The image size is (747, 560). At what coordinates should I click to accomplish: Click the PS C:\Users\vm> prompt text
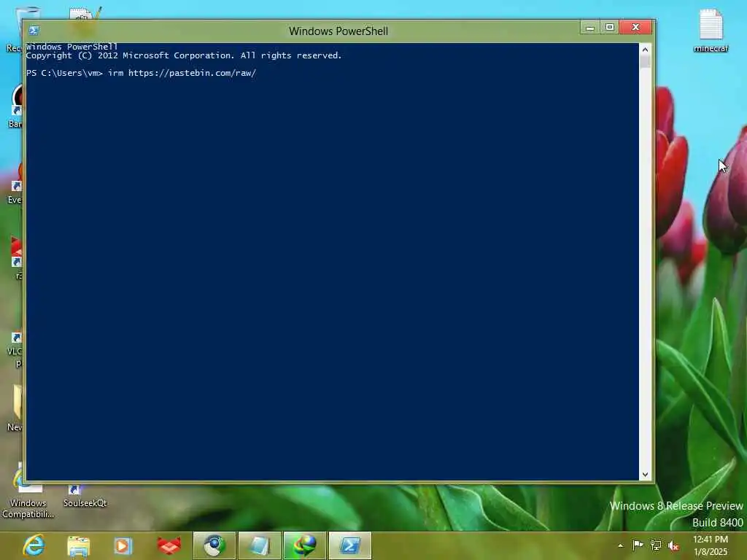tap(64, 73)
